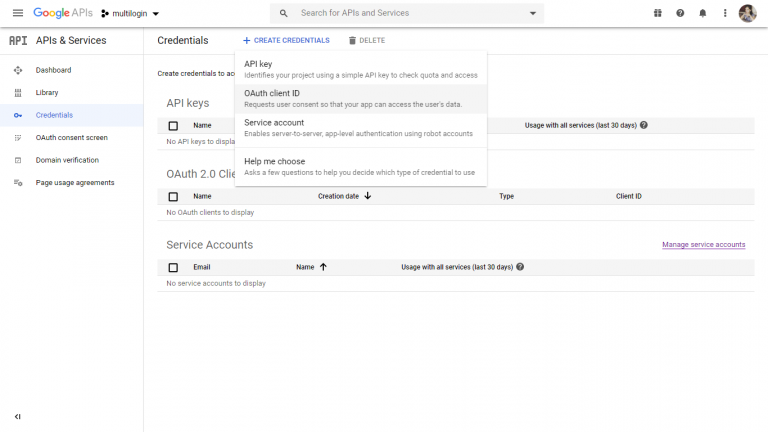
Task: Go to Library in the sidebar
Action: (x=47, y=93)
